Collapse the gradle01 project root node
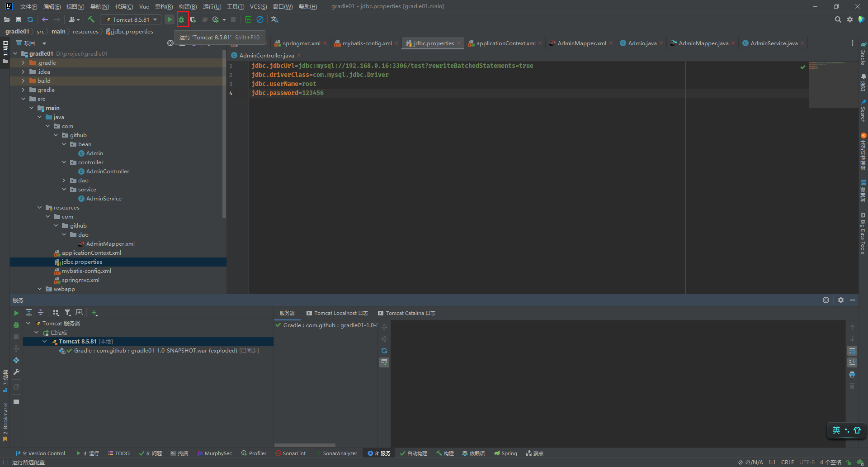The image size is (868, 467). [15, 54]
